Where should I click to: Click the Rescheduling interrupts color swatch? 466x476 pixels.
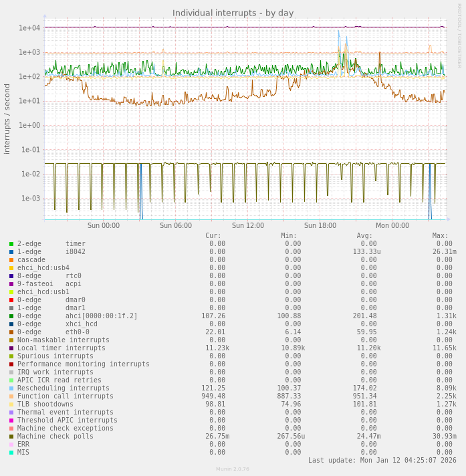(11, 388)
